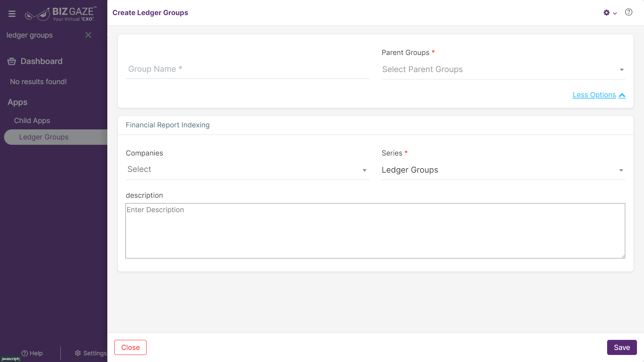Click the Enter Description text area
This screenshot has height=362, width=644.
tap(375, 231)
